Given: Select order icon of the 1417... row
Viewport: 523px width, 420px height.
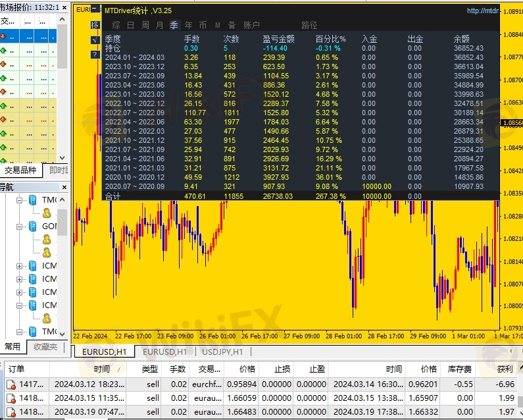Looking at the screenshot, I should coord(11,385).
